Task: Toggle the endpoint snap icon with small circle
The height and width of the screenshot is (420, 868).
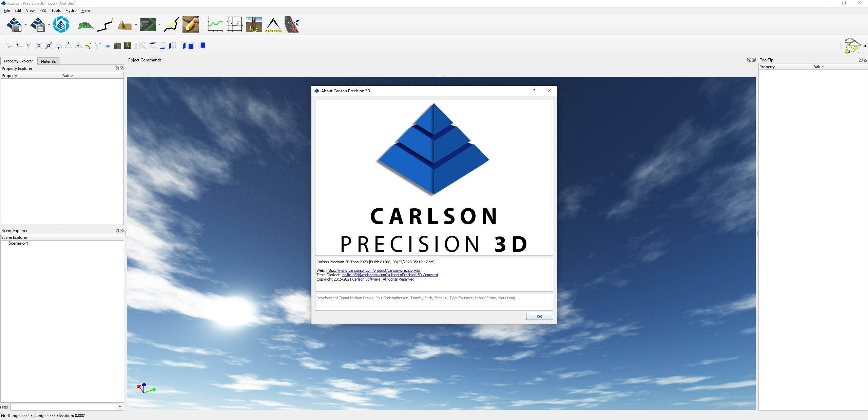Action: pos(9,45)
